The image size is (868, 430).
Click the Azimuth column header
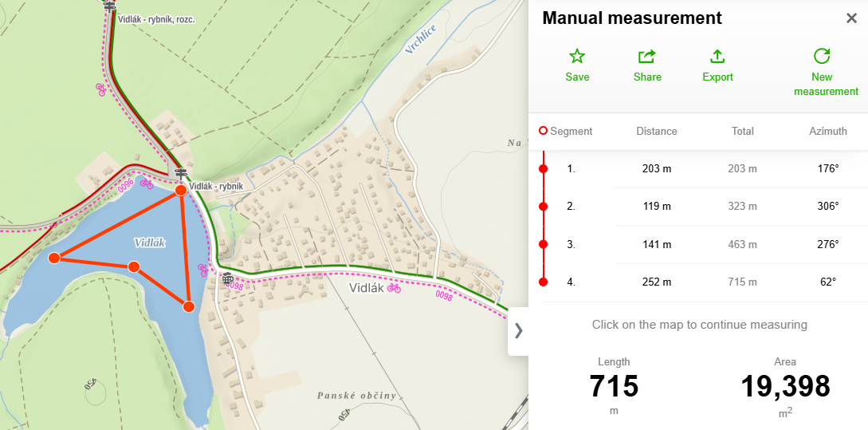tap(827, 131)
